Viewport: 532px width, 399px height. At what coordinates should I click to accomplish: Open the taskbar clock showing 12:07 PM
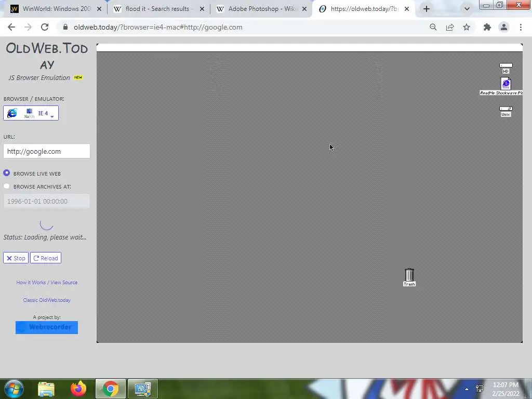click(x=506, y=389)
